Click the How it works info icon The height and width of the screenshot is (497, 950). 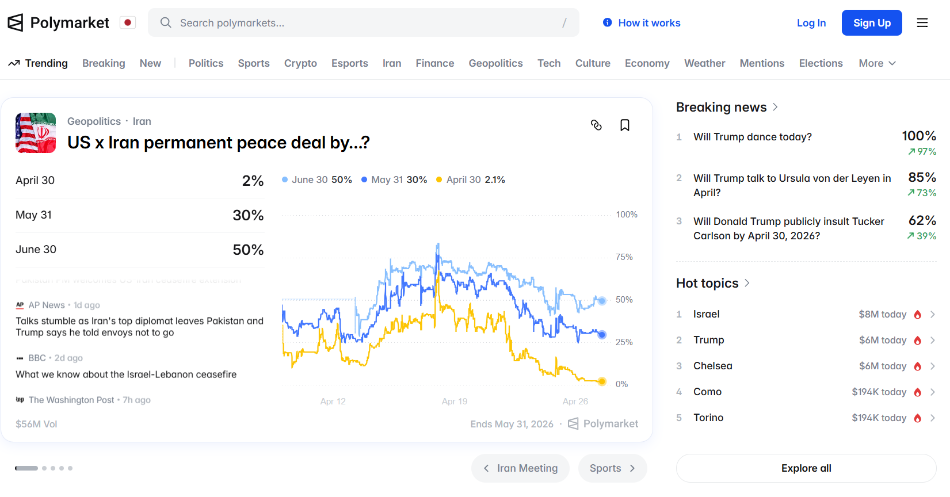[607, 23]
